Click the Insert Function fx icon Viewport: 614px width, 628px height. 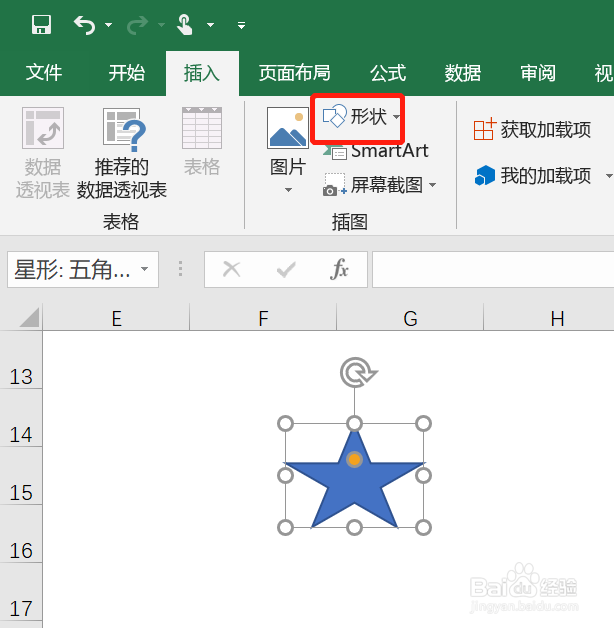point(339,268)
